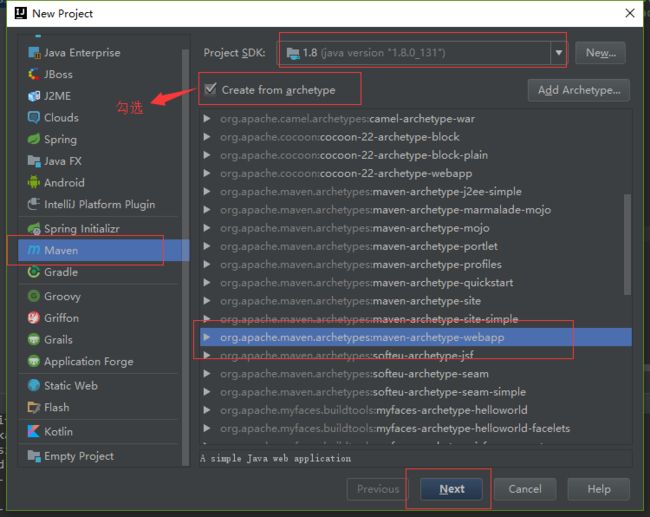The height and width of the screenshot is (517, 650).
Task: Click the SDK folder icon in combo box
Action: tap(293, 53)
